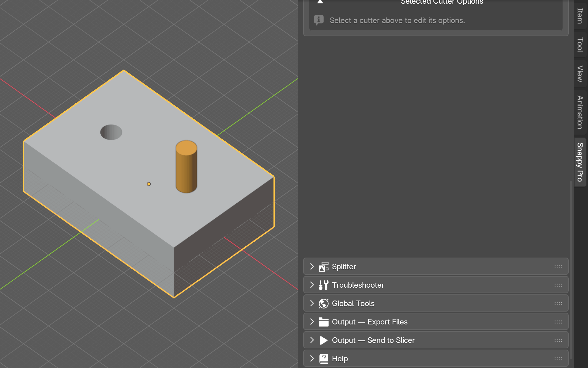Click the Help book icon

tap(323, 358)
